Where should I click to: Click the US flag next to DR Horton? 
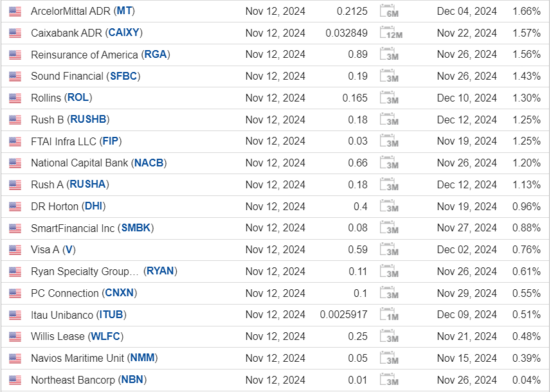coord(15,206)
